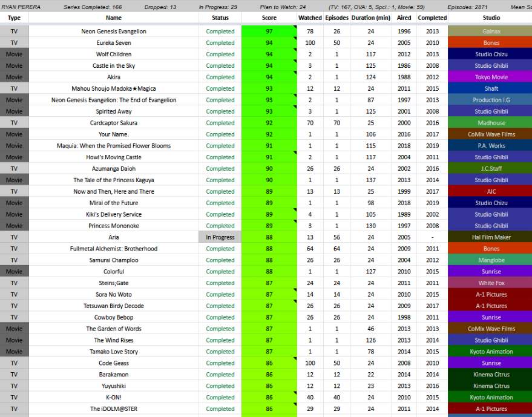Select the Mahou Shoujo Madoka★Magica cell
The height and width of the screenshot is (417, 532).
[114, 88]
